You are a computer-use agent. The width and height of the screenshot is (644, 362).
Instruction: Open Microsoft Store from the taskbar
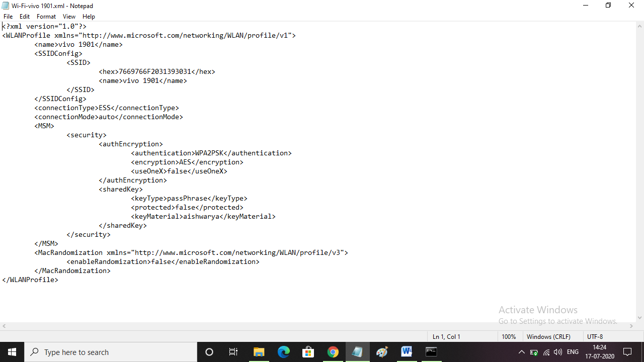[308, 352]
